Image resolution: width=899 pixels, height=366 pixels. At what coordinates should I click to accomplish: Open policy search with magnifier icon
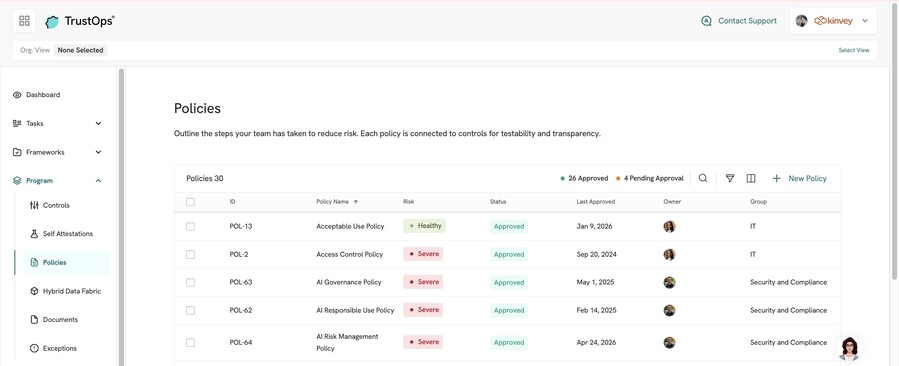coord(703,178)
